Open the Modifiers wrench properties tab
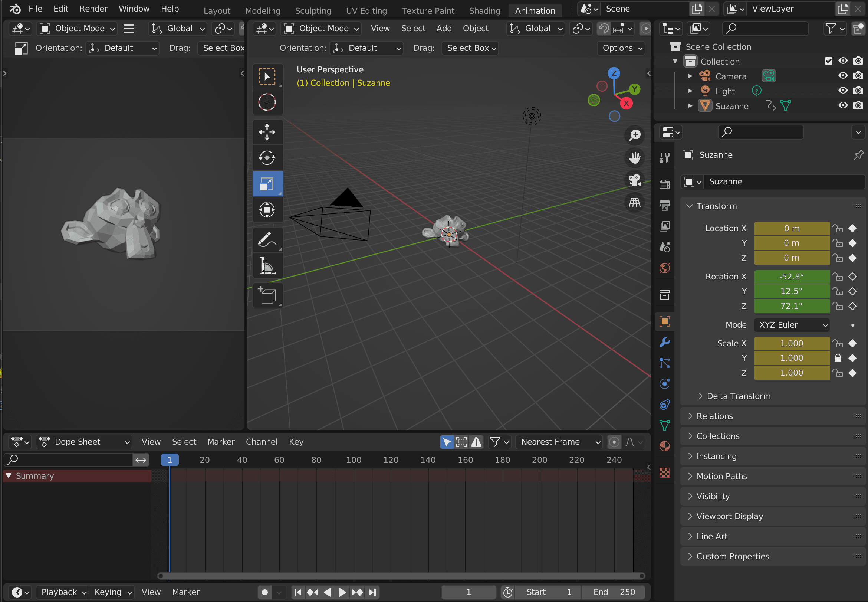This screenshot has height=602, width=868. pos(664,343)
